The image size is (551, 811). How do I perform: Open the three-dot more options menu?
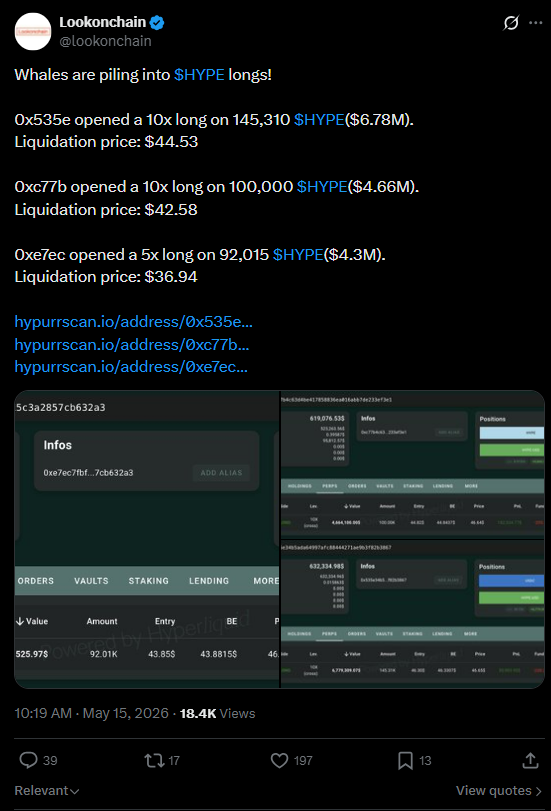[x=535, y=23]
